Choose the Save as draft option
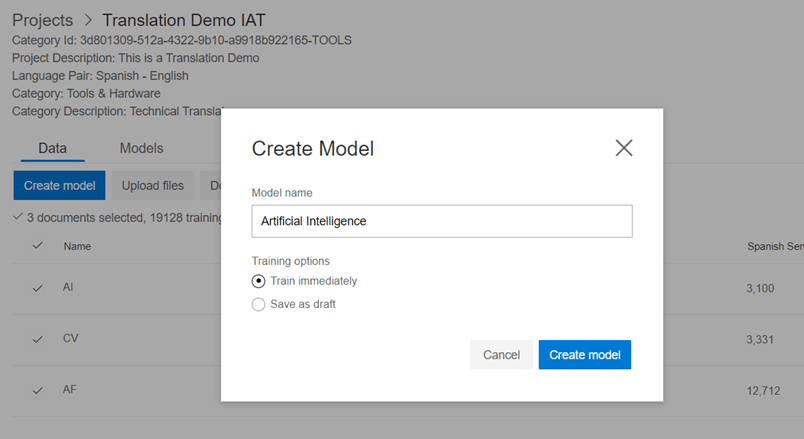Viewport: 804px width, 439px height. coord(259,304)
